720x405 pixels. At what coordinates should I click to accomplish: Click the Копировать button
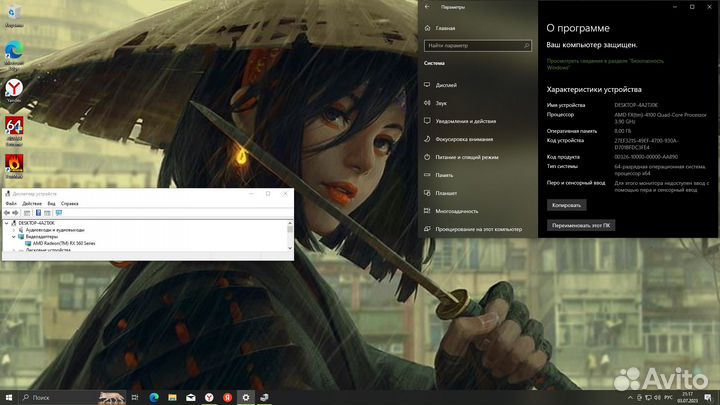coord(566,204)
